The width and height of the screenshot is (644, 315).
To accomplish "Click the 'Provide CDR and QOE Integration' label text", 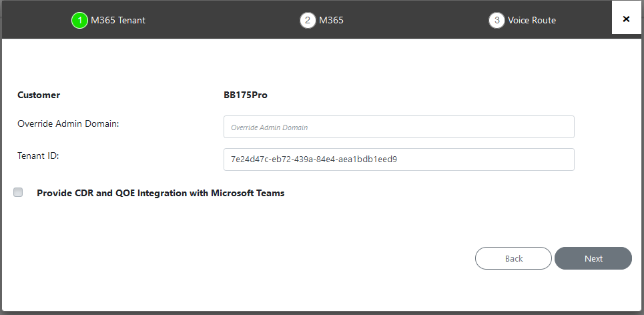I will (161, 193).
